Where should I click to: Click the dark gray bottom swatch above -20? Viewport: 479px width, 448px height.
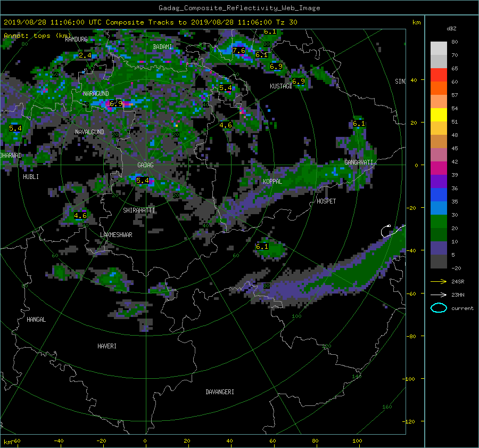(x=439, y=262)
